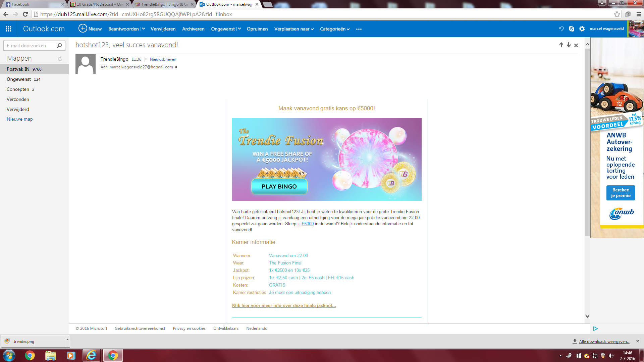Open Internet Explorer from the taskbar

92,355
